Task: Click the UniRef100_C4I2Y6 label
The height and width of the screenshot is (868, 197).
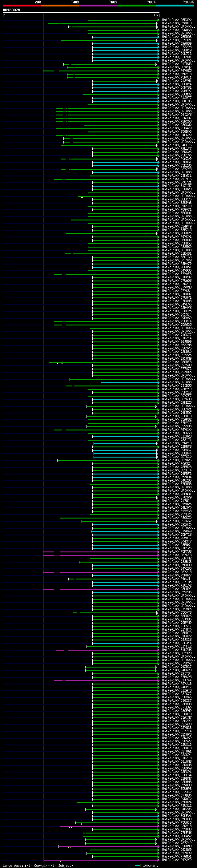Action: tap(176, 115)
